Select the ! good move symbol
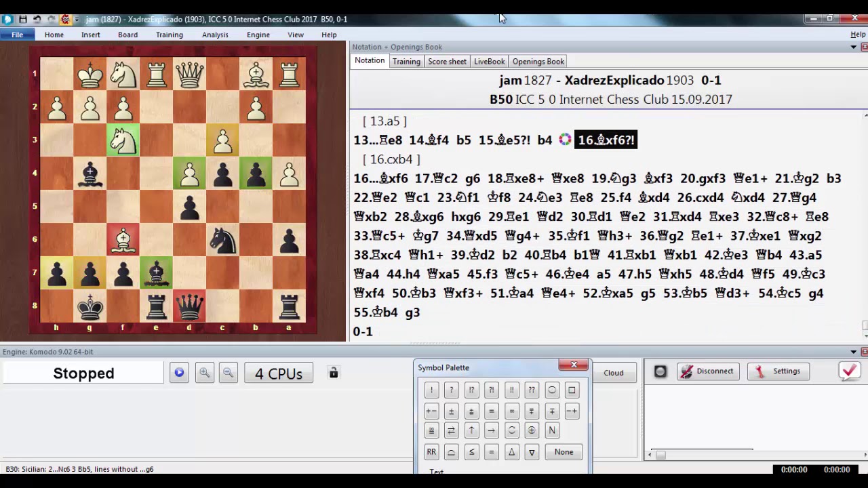 tap(431, 390)
